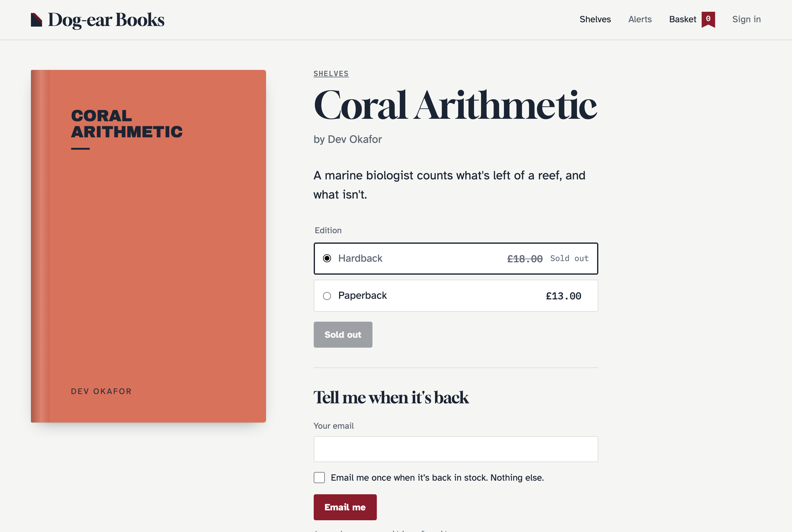Choose the Paperback edition radio button
The height and width of the screenshot is (532, 792).
327,296
